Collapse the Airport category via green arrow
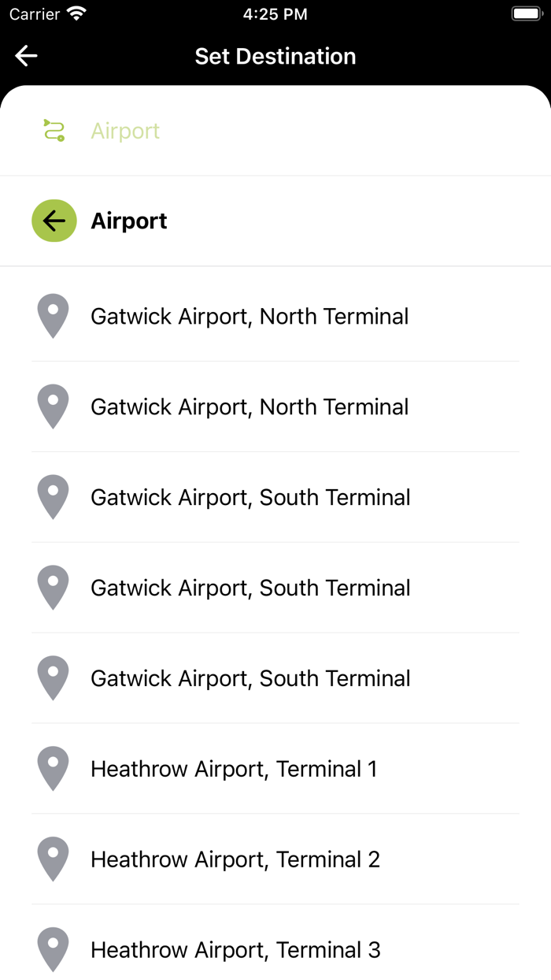Screen dimensions: 551x980 click(54, 221)
